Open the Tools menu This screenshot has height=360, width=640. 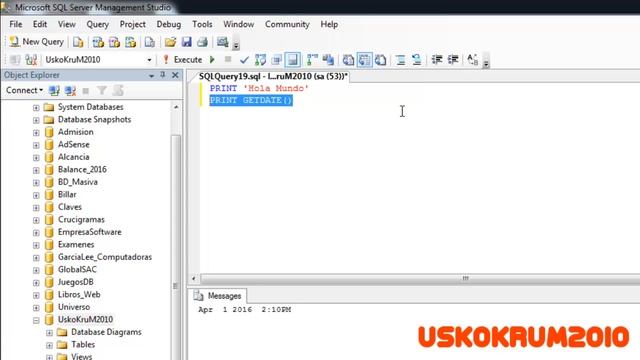click(202, 24)
